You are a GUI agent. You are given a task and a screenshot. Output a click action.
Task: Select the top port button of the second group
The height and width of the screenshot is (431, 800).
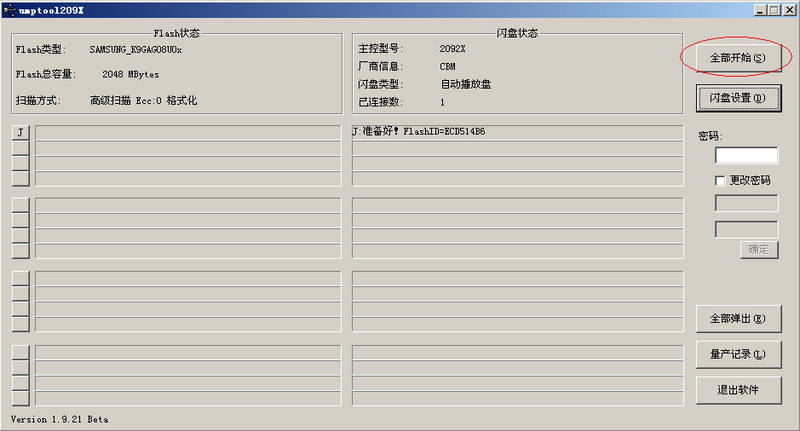21,206
